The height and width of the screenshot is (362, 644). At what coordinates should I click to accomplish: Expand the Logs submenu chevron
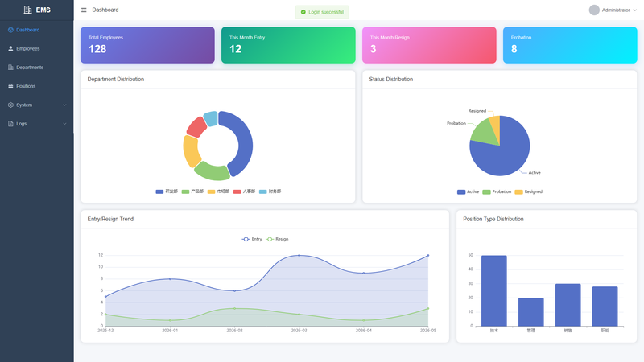64,124
